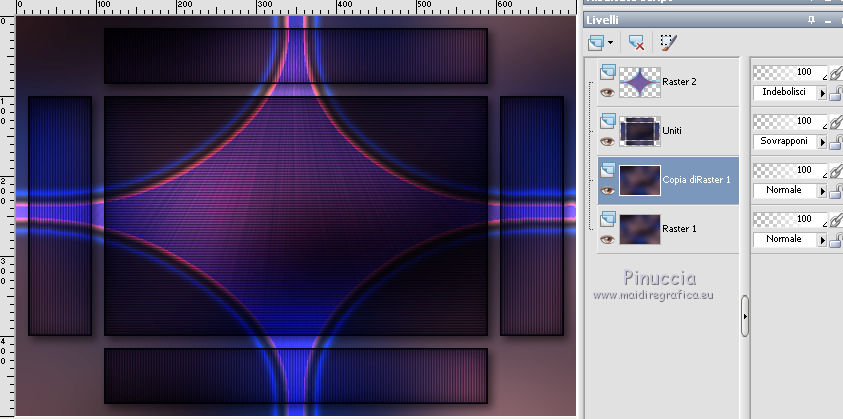
Task: Open the Sovrapponi blend mode dropdown
Action: click(822, 143)
